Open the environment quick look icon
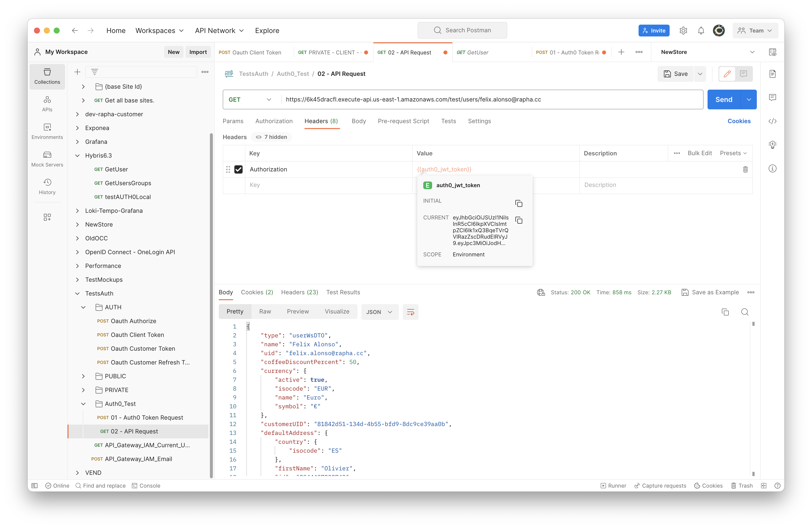This screenshot has height=528, width=812. pos(772,52)
